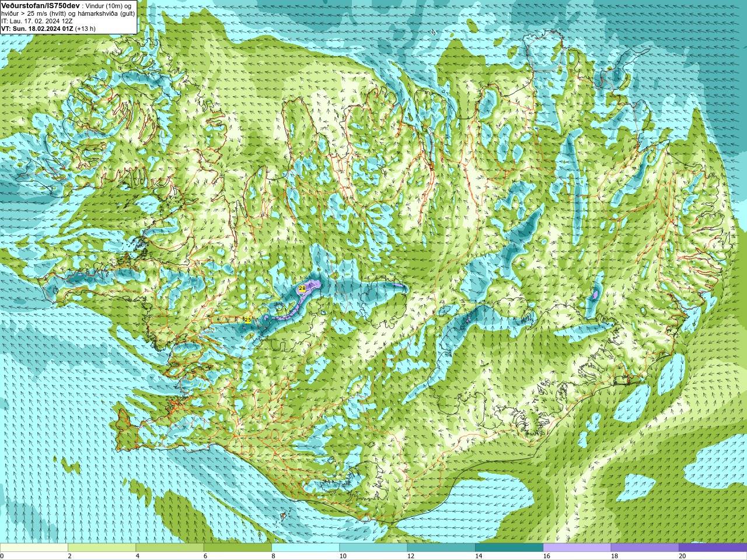Click the legend scale label "14"
Screen dimensions: 747x560
tap(479, 556)
